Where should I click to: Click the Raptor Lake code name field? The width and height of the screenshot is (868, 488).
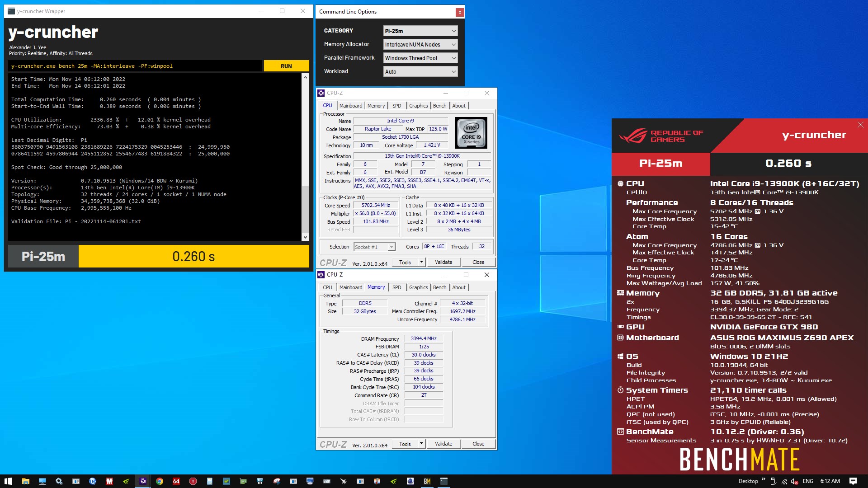pyautogui.click(x=378, y=129)
